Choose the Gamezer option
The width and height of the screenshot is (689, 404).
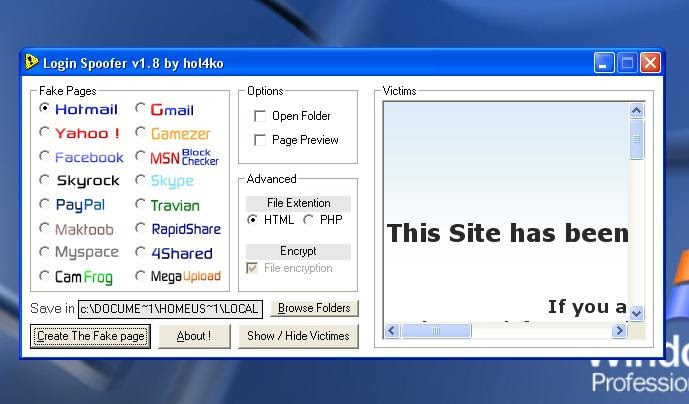pyautogui.click(x=140, y=132)
